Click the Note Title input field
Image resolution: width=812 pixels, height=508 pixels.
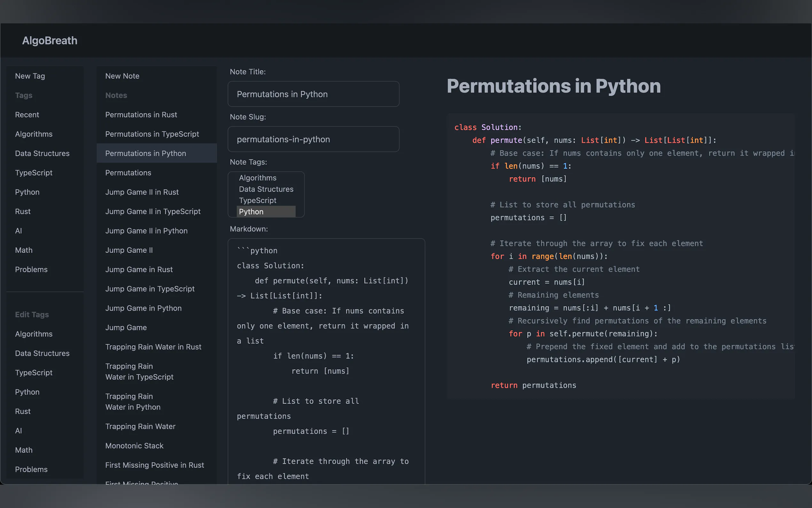point(313,94)
